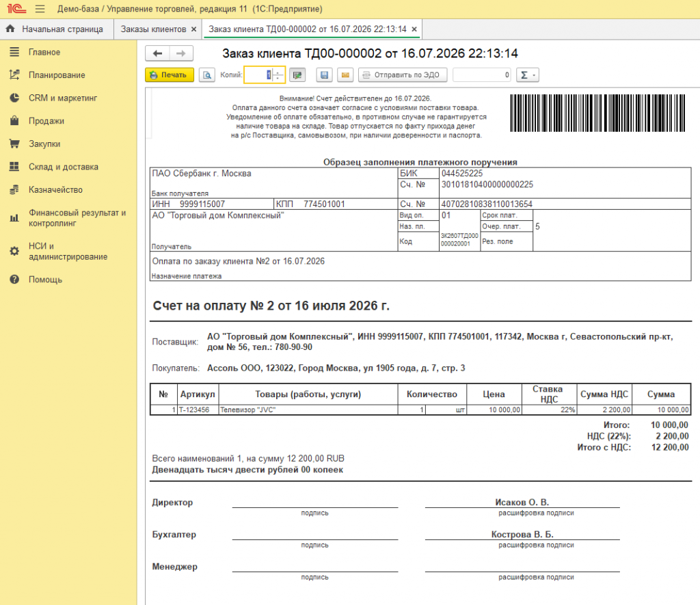Open the Σ sum dropdown
This screenshot has height=605, width=700.
528,75
